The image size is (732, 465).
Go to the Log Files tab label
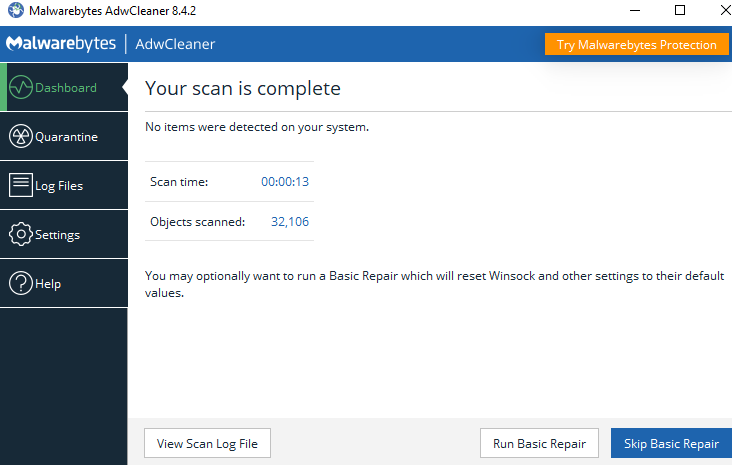[x=59, y=186]
